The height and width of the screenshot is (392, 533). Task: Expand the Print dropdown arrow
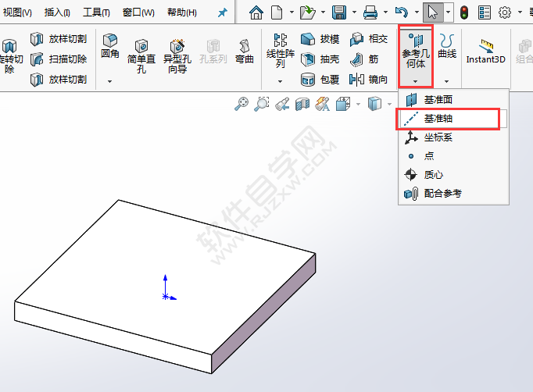click(385, 12)
